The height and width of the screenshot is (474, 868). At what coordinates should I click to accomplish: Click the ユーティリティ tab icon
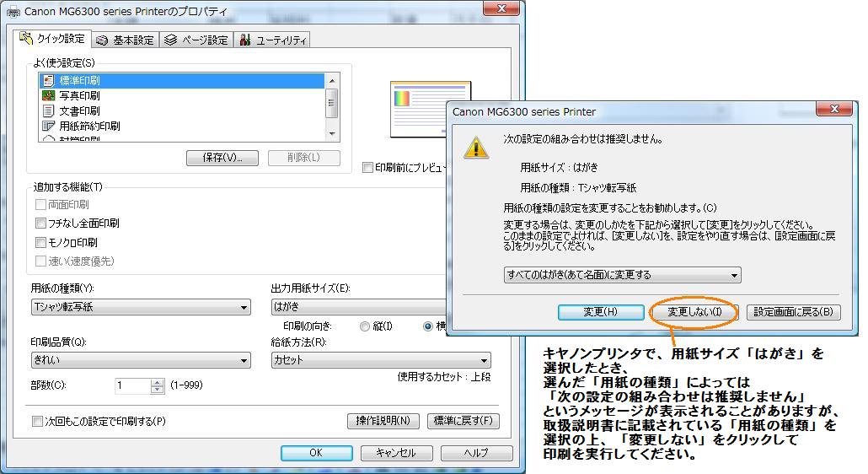tap(245, 40)
